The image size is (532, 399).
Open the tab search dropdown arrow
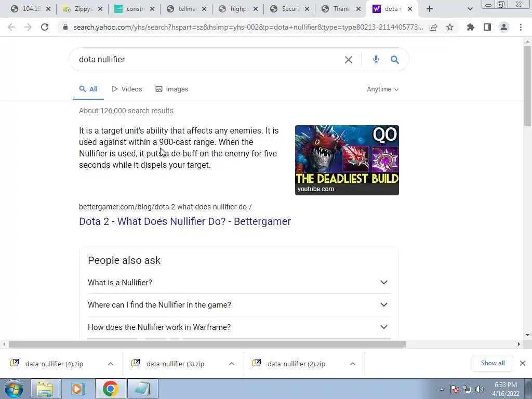470,9
